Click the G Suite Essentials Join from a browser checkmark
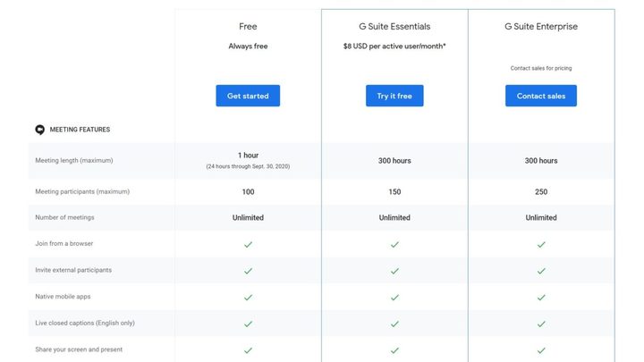 point(394,244)
